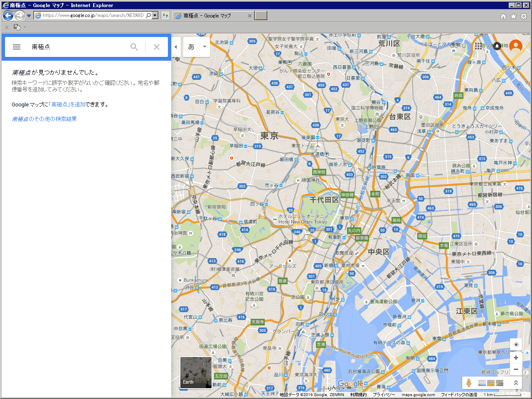Switch to Earth satellite view
Viewport: 532px width, 399px height.
[x=196, y=372]
